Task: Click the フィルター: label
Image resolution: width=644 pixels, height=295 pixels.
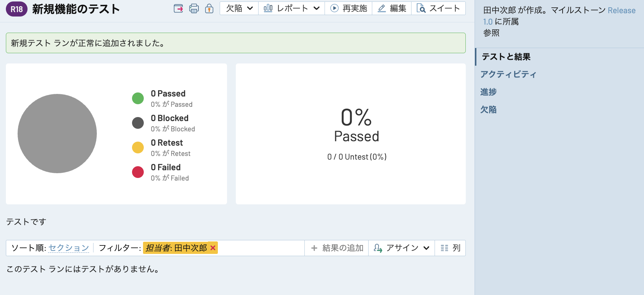Action: (120, 248)
